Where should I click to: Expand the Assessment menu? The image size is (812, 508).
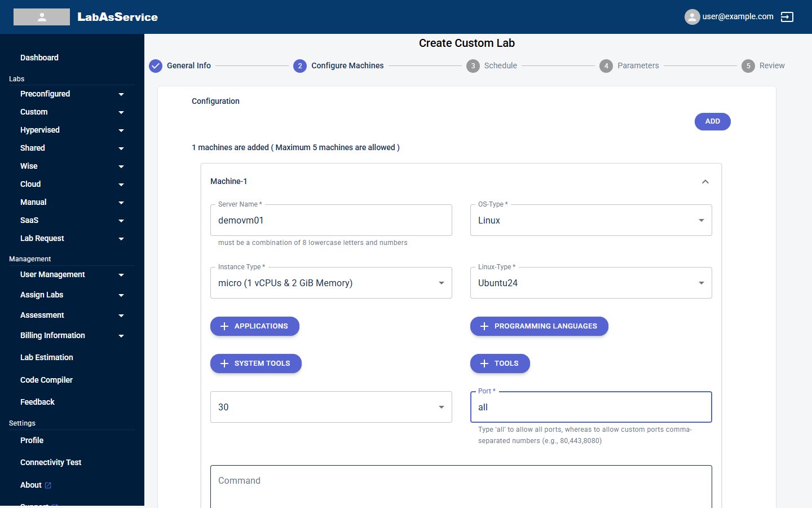(x=72, y=315)
